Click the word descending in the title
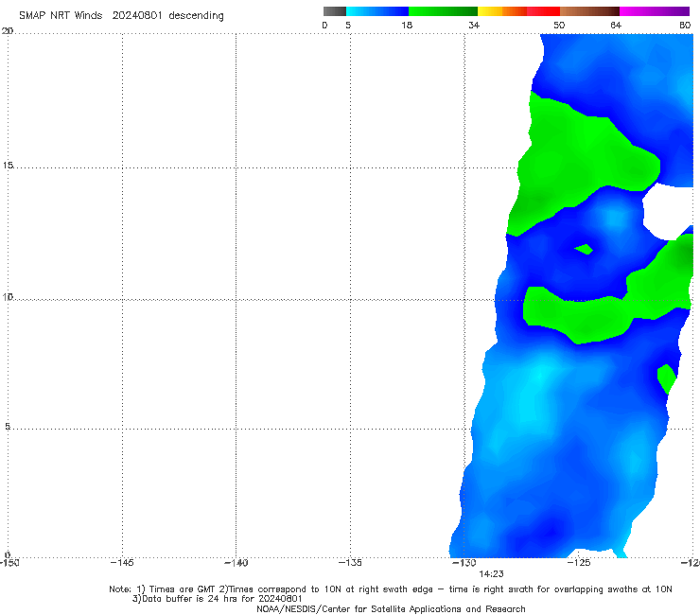 [x=196, y=16]
